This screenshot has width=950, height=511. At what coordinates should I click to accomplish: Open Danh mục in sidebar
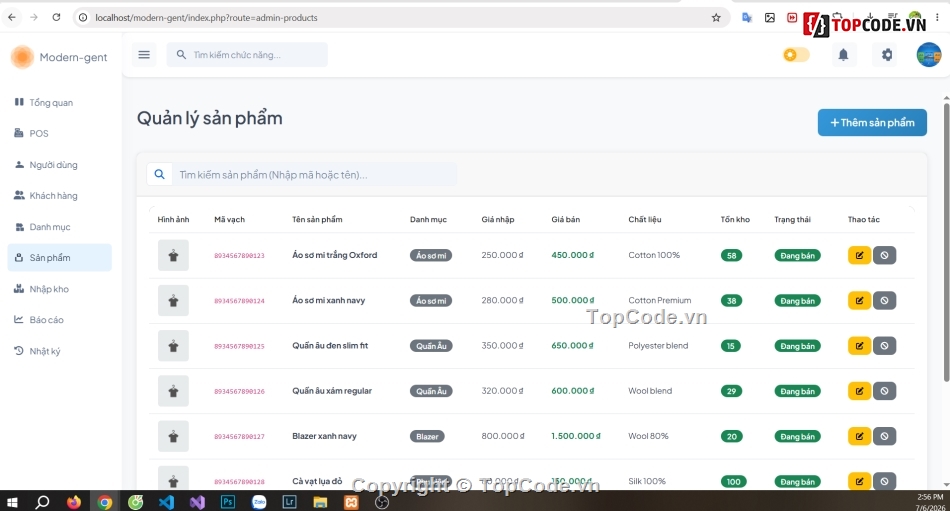59,227
